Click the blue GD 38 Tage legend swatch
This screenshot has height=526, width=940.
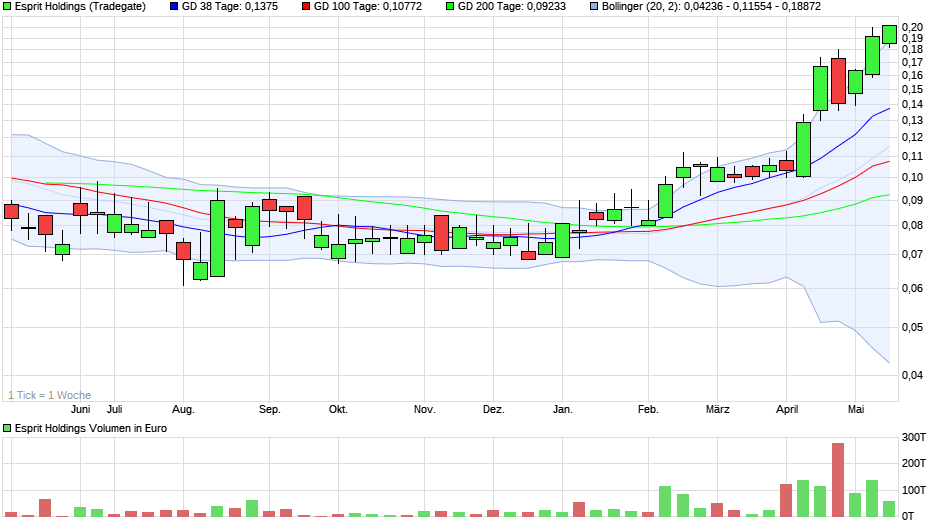pos(174,7)
